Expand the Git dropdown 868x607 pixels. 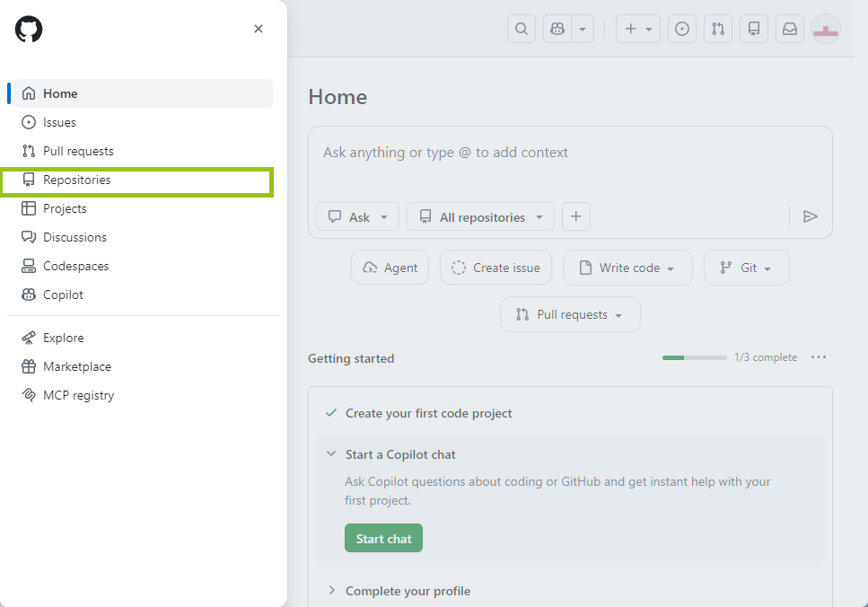click(x=746, y=268)
